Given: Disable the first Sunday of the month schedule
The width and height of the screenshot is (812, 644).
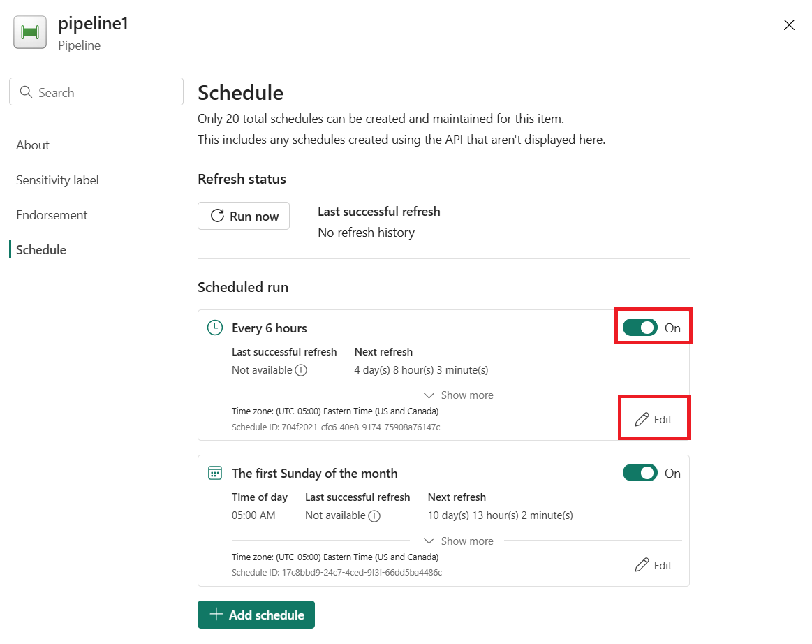Looking at the screenshot, I should tap(640, 473).
